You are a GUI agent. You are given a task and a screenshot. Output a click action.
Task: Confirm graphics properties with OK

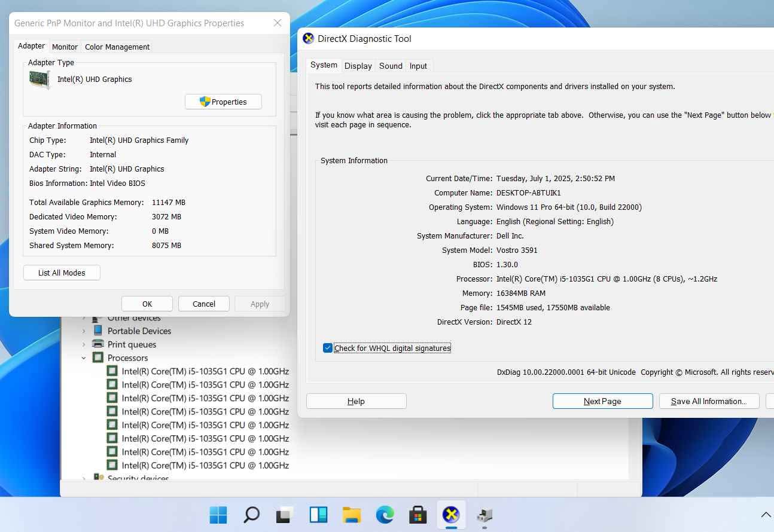[147, 304]
